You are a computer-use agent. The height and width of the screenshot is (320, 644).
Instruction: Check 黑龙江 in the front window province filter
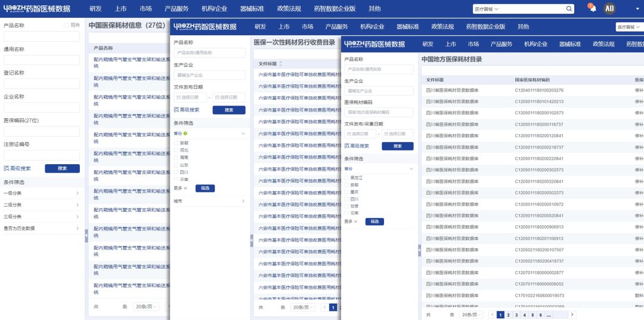tap(346, 178)
